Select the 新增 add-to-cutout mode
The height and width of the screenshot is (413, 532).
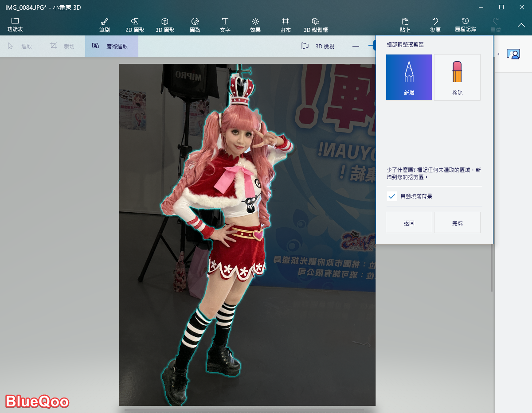click(x=409, y=77)
